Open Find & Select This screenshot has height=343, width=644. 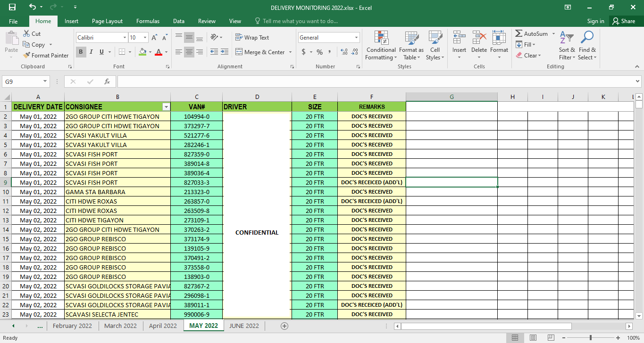click(x=587, y=45)
